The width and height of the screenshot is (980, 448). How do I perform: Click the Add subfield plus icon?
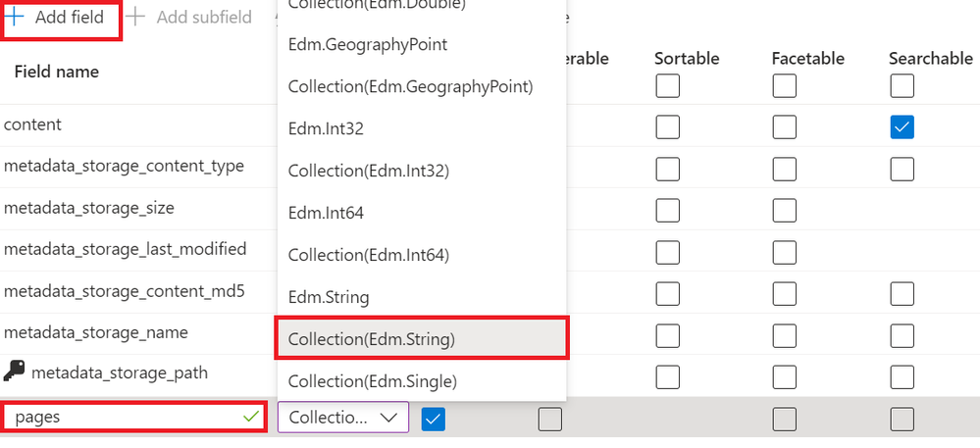click(x=135, y=17)
